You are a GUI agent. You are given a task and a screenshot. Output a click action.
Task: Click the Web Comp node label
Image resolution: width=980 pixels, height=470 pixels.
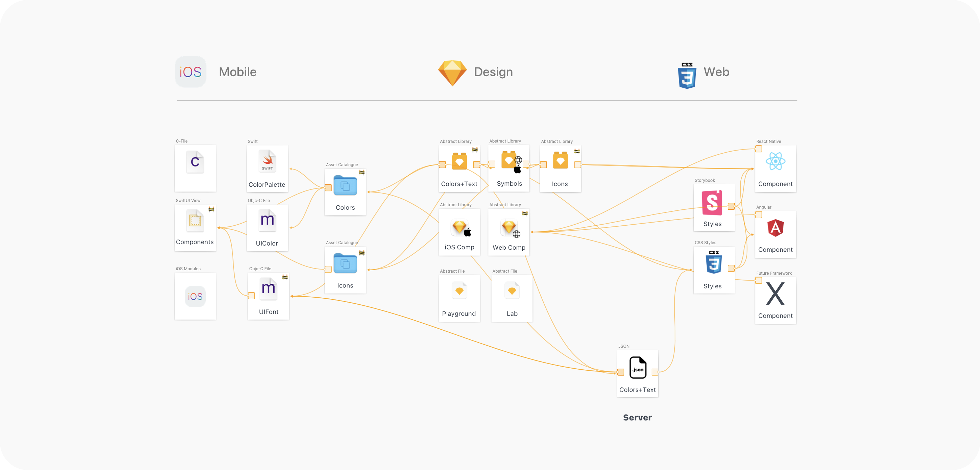(x=509, y=247)
